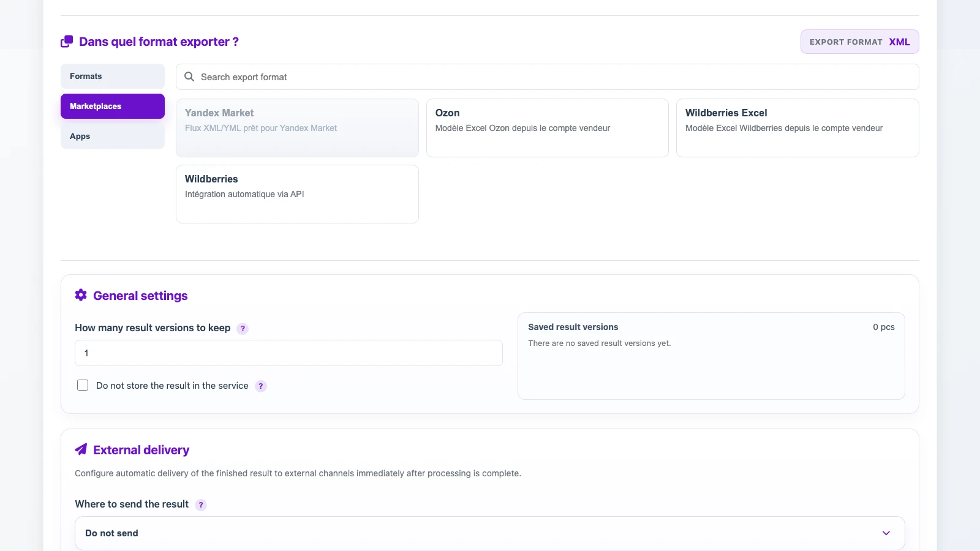This screenshot has height=551, width=980.
Task: Enable do not store result checkbox
Action: (x=83, y=385)
